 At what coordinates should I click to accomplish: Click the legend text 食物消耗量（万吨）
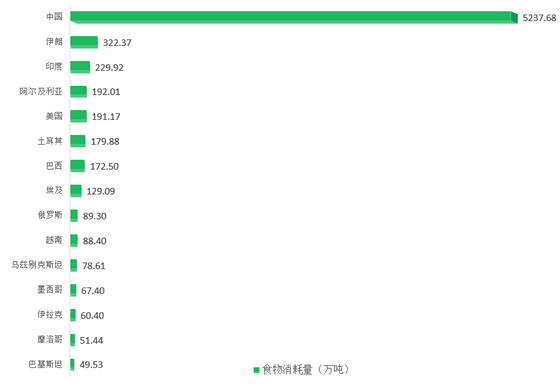pyautogui.click(x=306, y=370)
